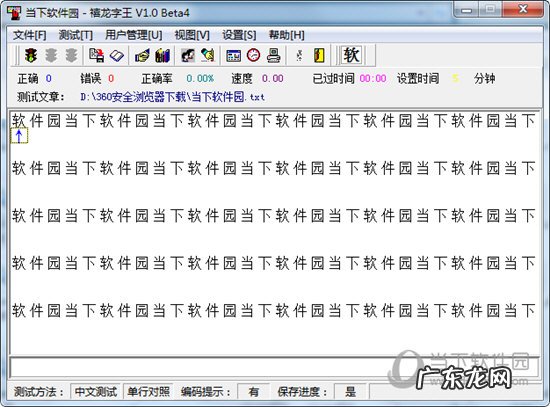Open the 测试[T] menu
Screen dimensions: 550x407
pos(76,35)
